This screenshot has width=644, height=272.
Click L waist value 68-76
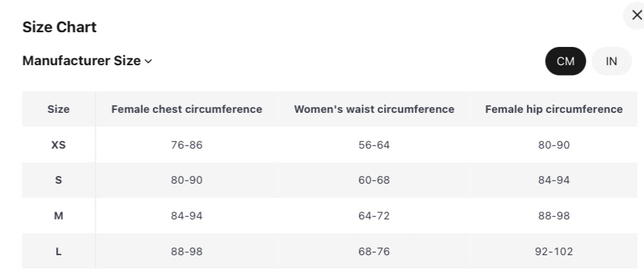pos(374,251)
